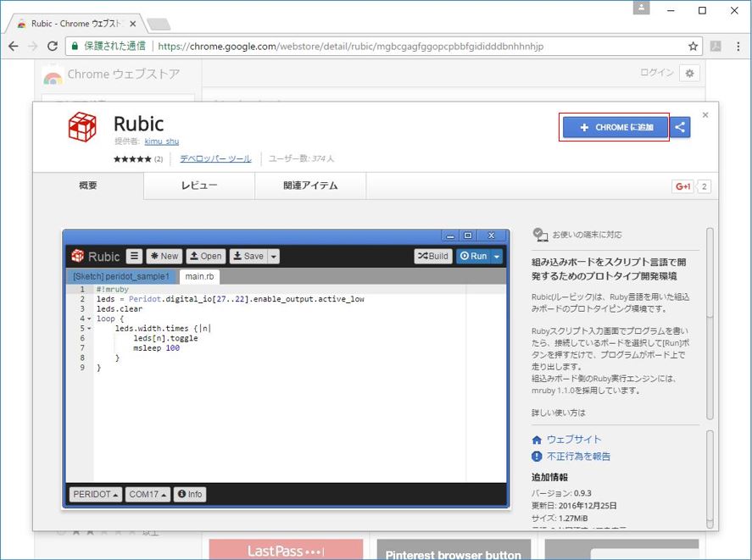Click the Save button in Rubic screenshot
The image size is (752, 560).
(x=248, y=256)
